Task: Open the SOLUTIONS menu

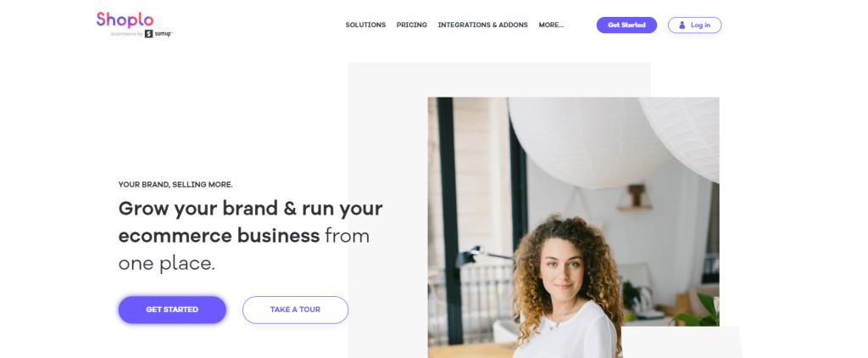Action: 365,25
